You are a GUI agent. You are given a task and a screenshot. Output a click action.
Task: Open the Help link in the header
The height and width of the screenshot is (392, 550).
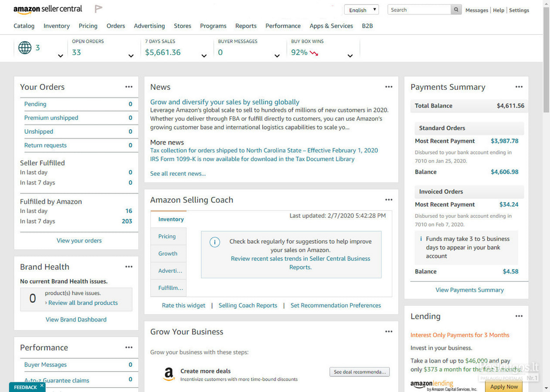(499, 10)
